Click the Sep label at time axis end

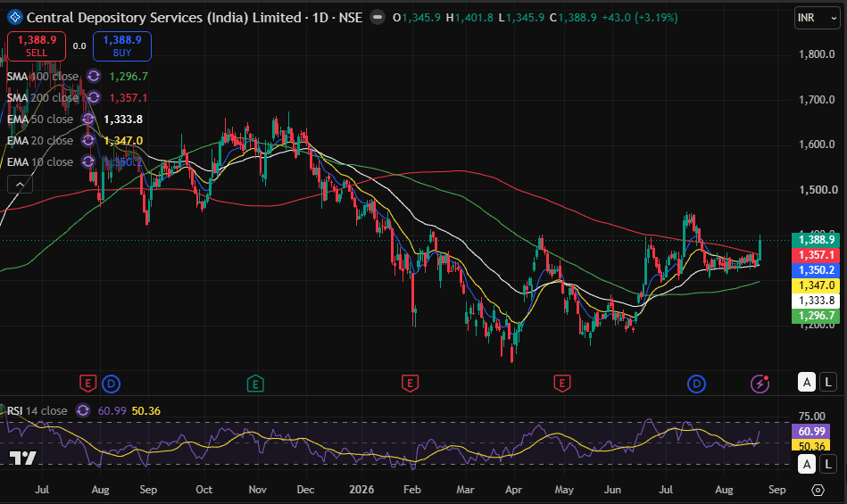click(776, 490)
